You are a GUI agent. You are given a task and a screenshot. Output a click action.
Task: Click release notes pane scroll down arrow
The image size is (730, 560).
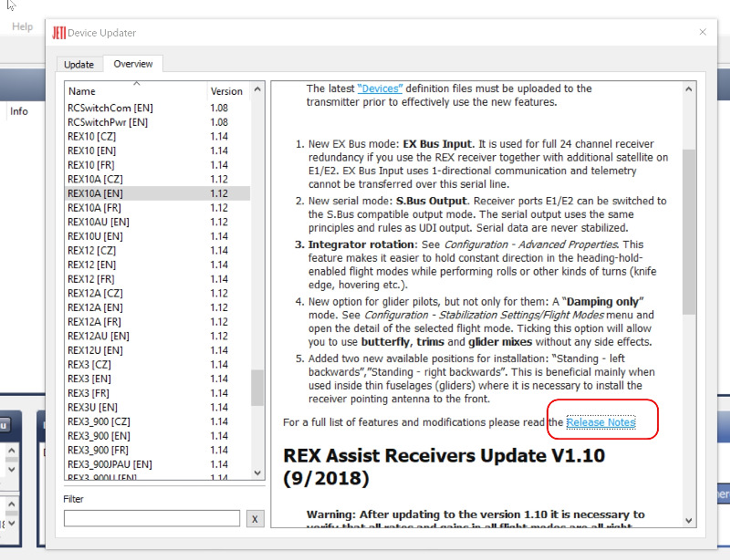[x=689, y=520]
